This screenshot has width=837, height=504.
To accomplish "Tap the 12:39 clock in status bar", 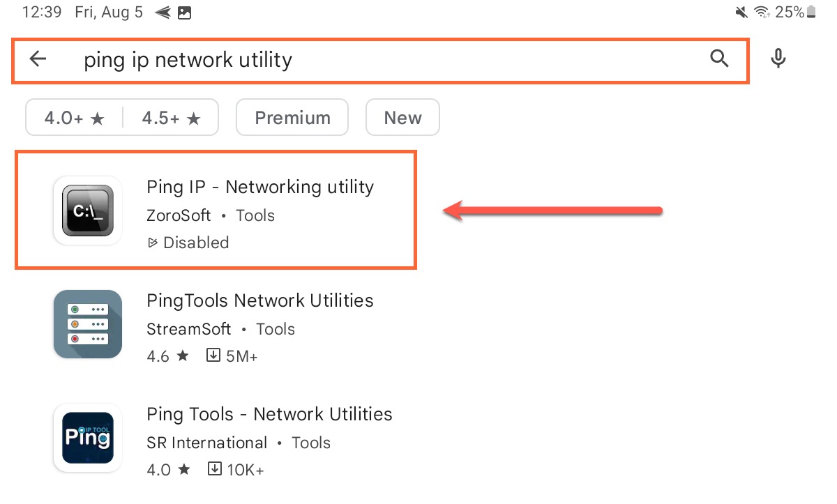I will tap(41, 12).
